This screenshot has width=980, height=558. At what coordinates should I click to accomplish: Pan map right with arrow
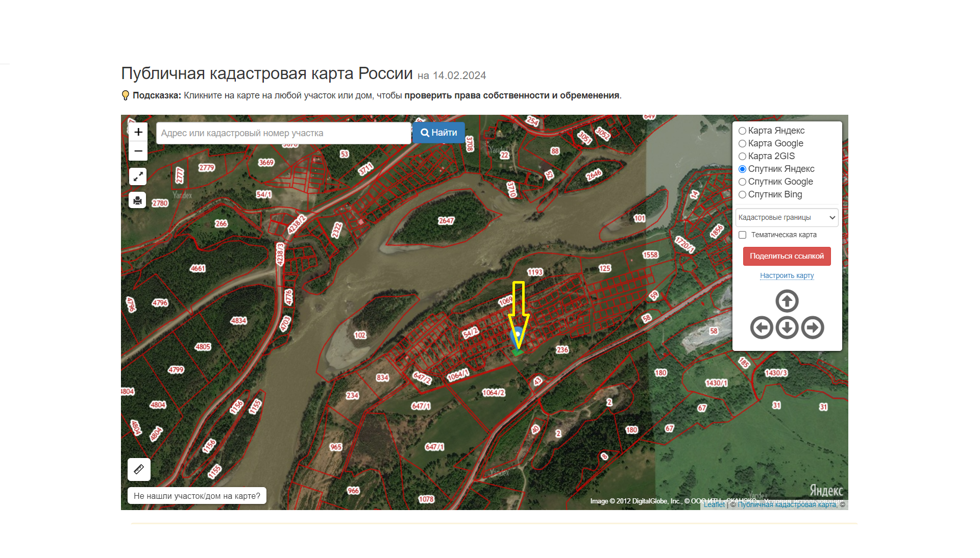point(812,327)
